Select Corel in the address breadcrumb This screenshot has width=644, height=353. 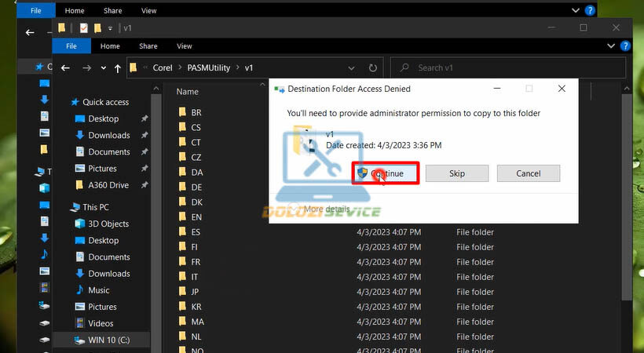[x=163, y=68]
